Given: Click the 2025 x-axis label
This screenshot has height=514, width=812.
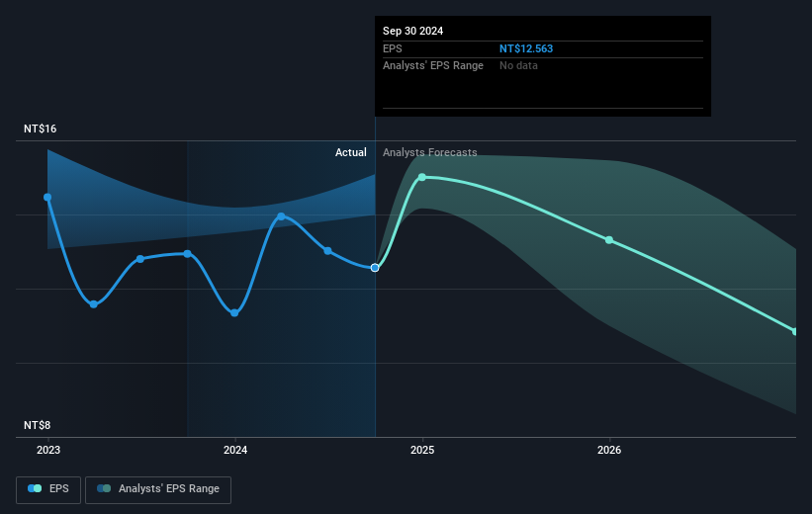Looking at the screenshot, I should pos(422,451).
